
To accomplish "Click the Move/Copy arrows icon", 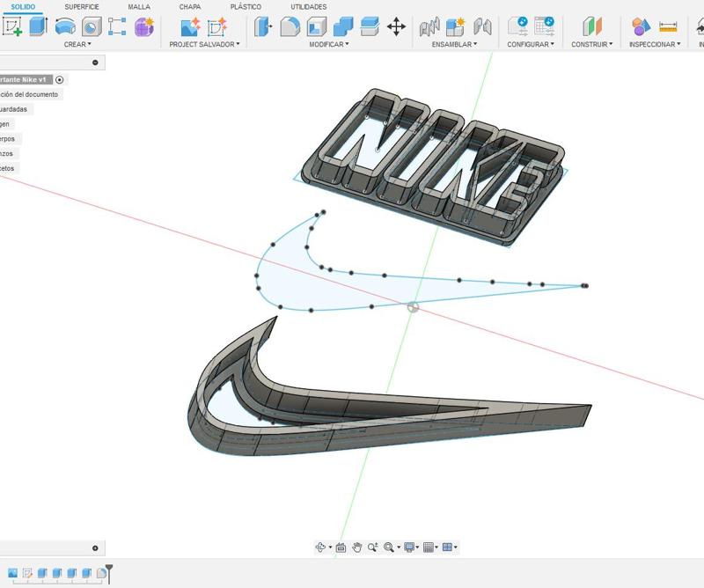I will (x=396, y=26).
